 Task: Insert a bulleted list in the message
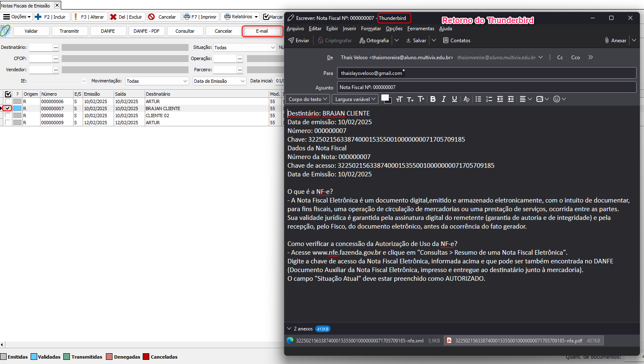pos(478,99)
